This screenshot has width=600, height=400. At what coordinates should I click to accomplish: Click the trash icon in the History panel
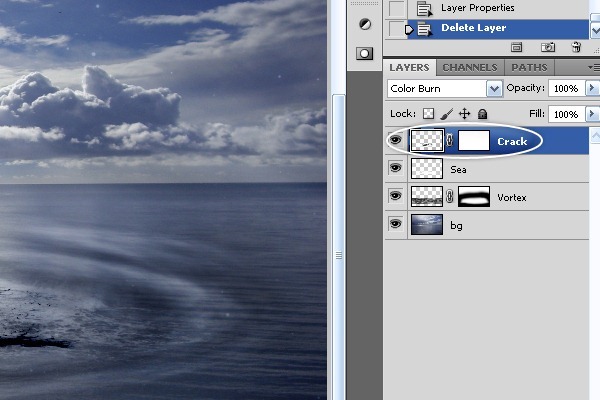576,47
